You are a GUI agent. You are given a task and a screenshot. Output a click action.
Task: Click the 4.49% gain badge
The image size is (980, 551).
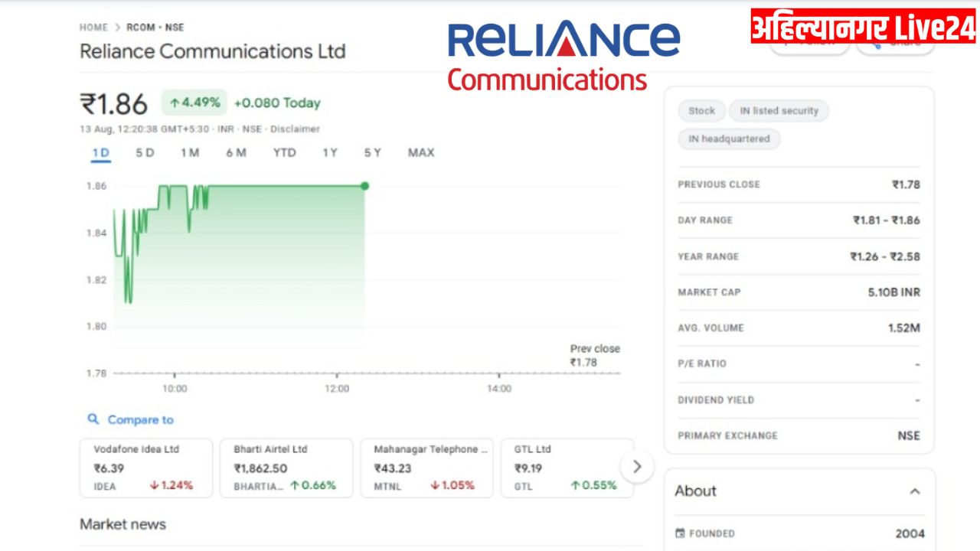pyautogui.click(x=194, y=103)
